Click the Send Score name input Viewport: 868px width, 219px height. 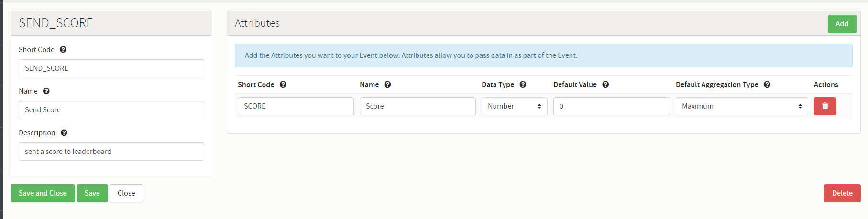(x=111, y=110)
